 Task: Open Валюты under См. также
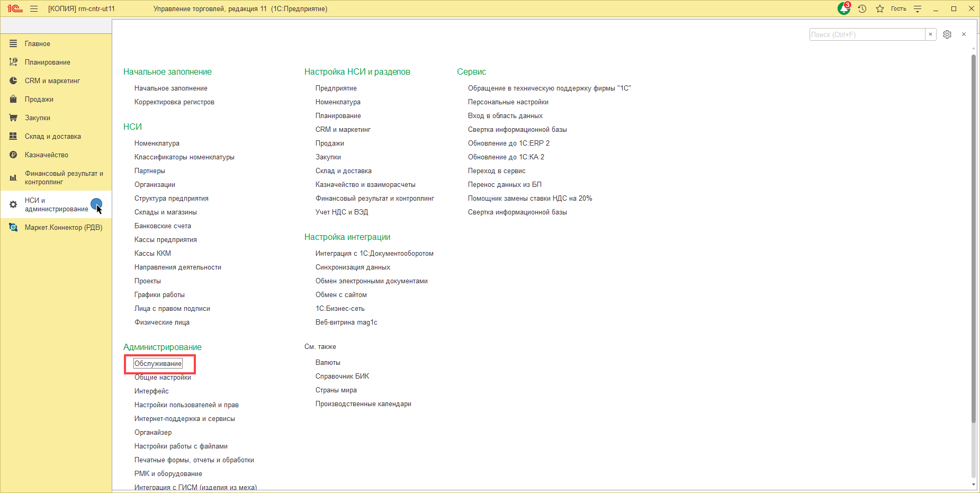tap(328, 363)
